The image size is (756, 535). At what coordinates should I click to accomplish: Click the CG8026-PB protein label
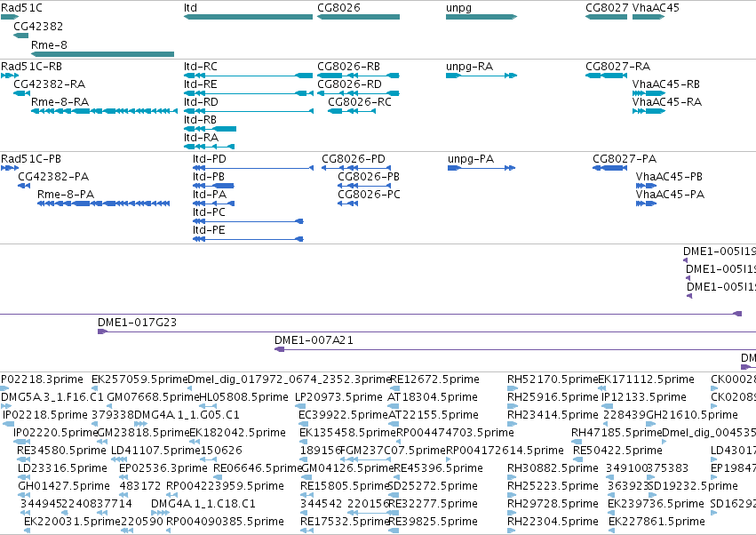369,177
